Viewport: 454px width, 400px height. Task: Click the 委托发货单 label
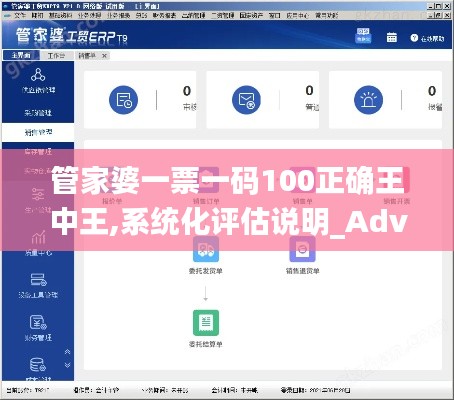(x=206, y=271)
